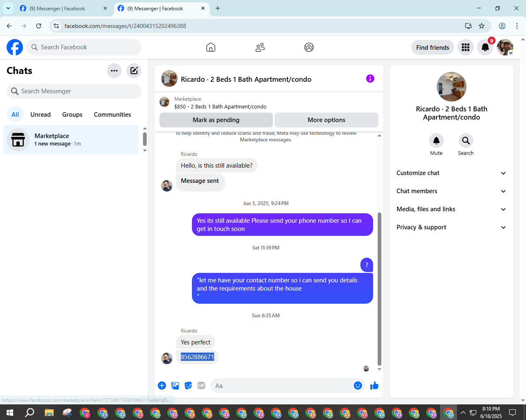The image size is (526, 420).
Task: Mute this conversation bell
Action: (x=436, y=141)
